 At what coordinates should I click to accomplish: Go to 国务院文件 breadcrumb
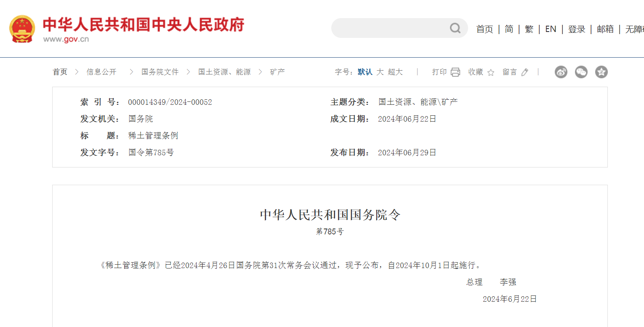tap(160, 72)
